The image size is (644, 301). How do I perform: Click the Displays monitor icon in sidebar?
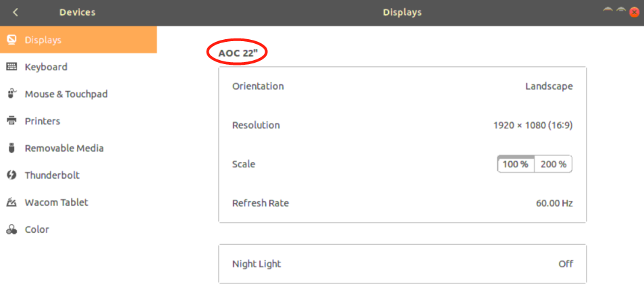click(x=11, y=40)
